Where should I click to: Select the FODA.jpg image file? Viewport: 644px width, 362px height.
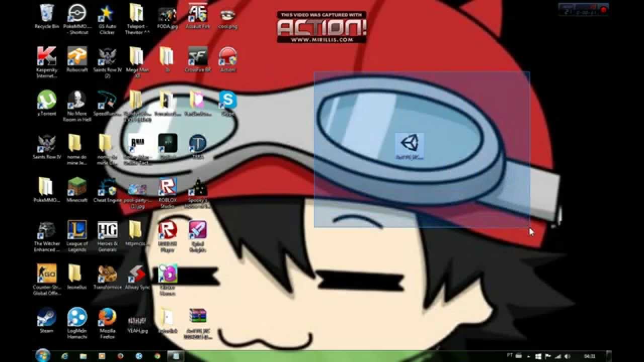tap(167, 17)
